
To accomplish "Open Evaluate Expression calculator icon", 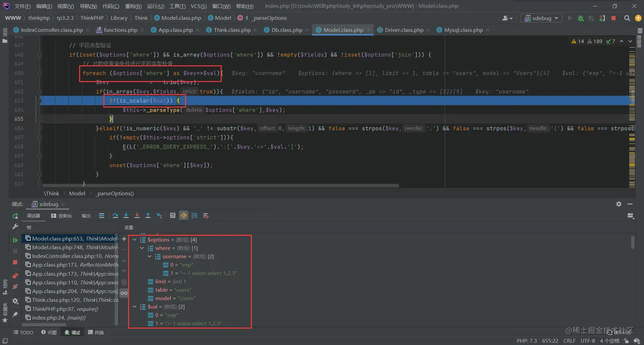I will coord(173,216).
